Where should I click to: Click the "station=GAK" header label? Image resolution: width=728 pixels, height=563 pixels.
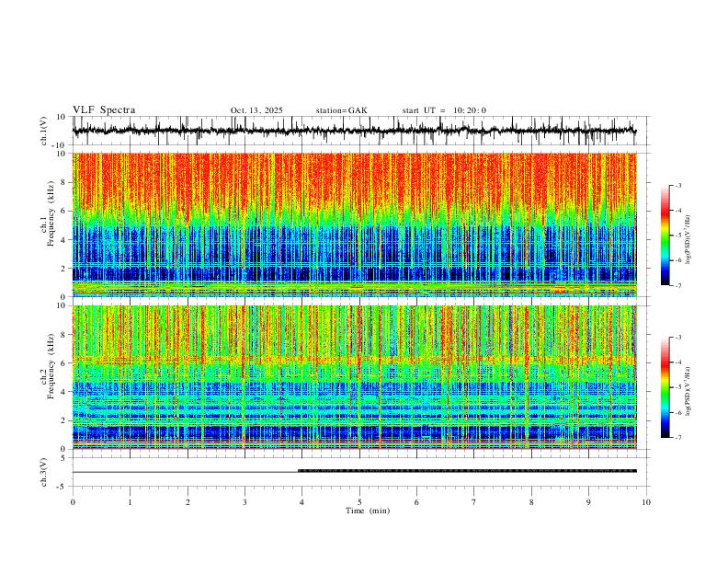tap(341, 110)
